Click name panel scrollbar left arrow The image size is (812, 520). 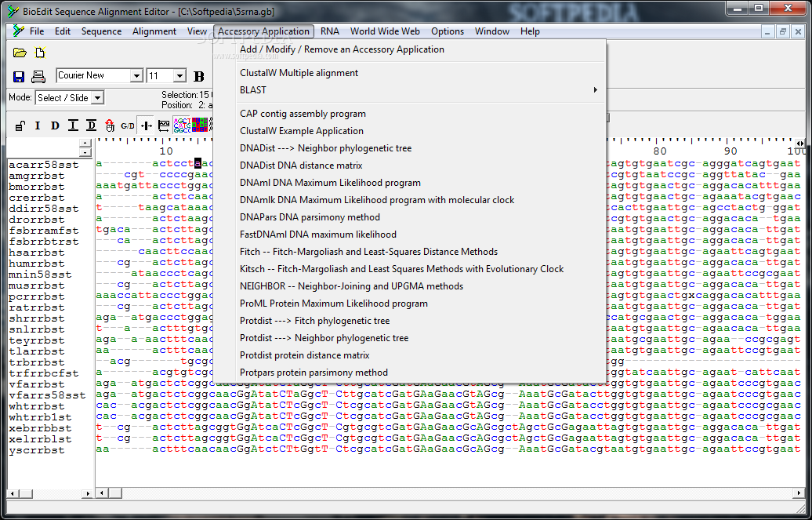click(13, 493)
